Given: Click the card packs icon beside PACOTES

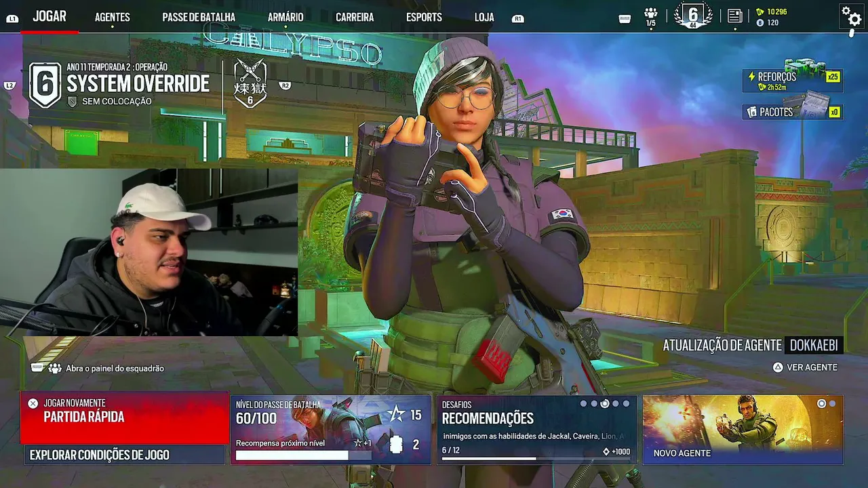Looking at the screenshot, I should pos(751,112).
